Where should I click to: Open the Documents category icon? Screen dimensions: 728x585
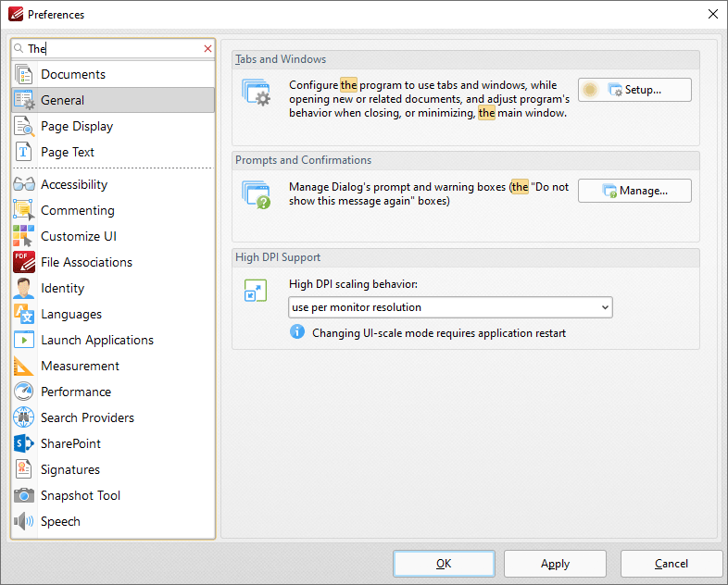pyautogui.click(x=24, y=74)
